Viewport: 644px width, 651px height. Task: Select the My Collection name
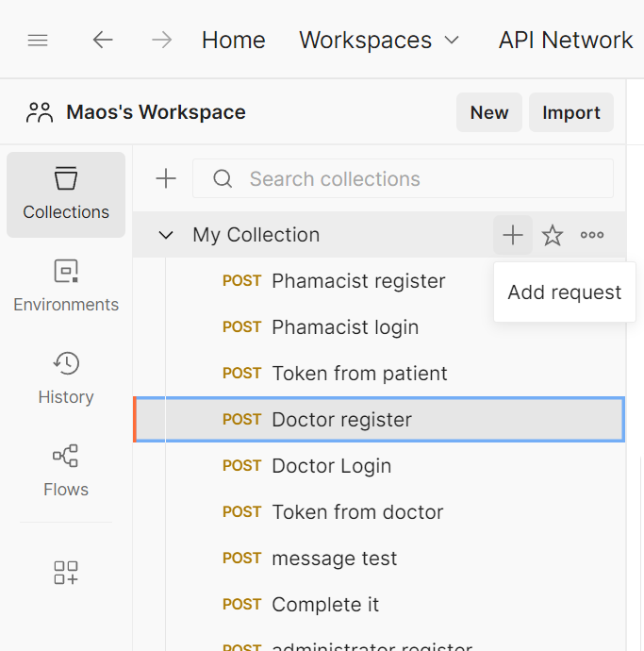pyautogui.click(x=256, y=235)
